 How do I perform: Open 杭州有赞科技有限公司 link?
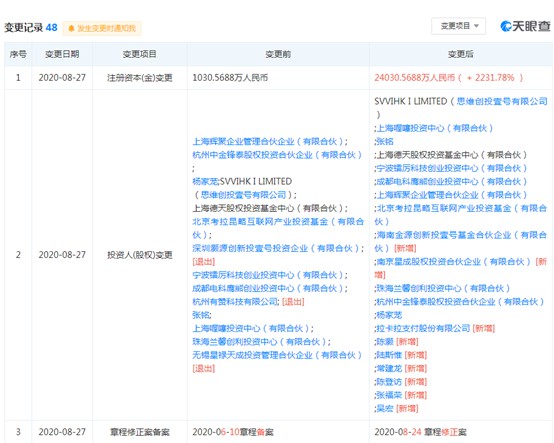pyautogui.click(x=235, y=302)
